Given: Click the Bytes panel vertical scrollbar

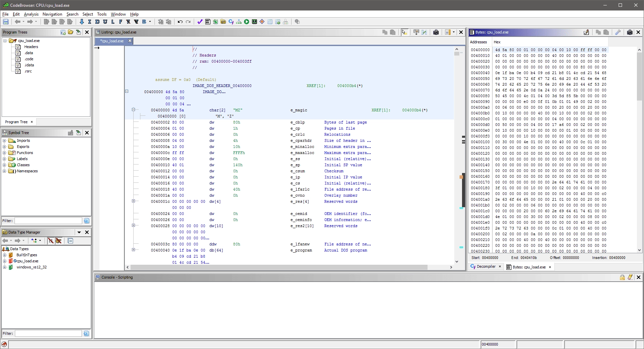Looking at the screenshot, I should click(x=639, y=150).
